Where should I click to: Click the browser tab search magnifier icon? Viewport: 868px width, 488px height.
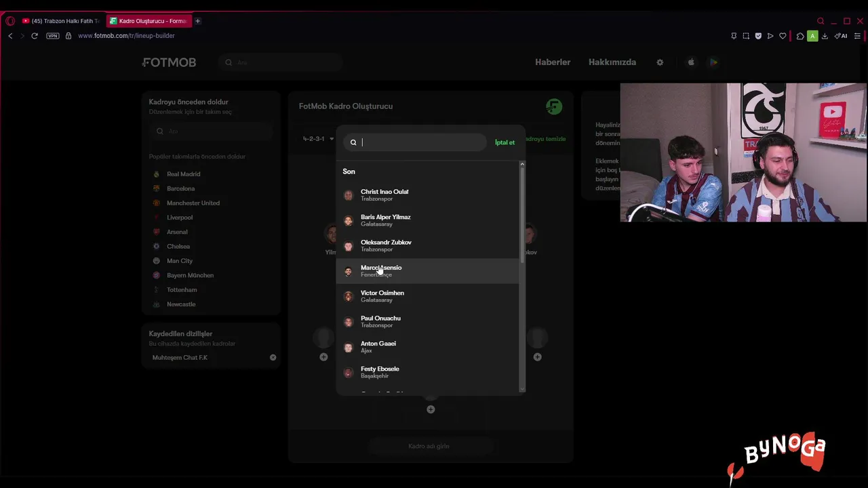pos(821,21)
